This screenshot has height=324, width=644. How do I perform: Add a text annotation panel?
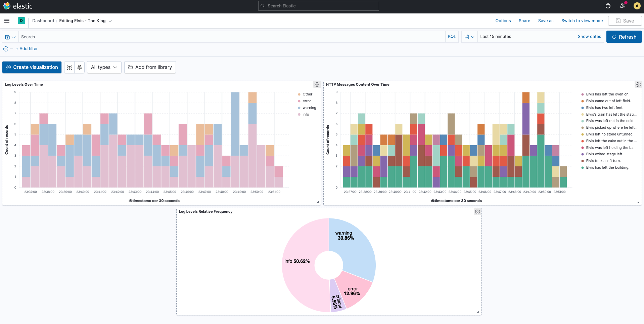coord(70,67)
